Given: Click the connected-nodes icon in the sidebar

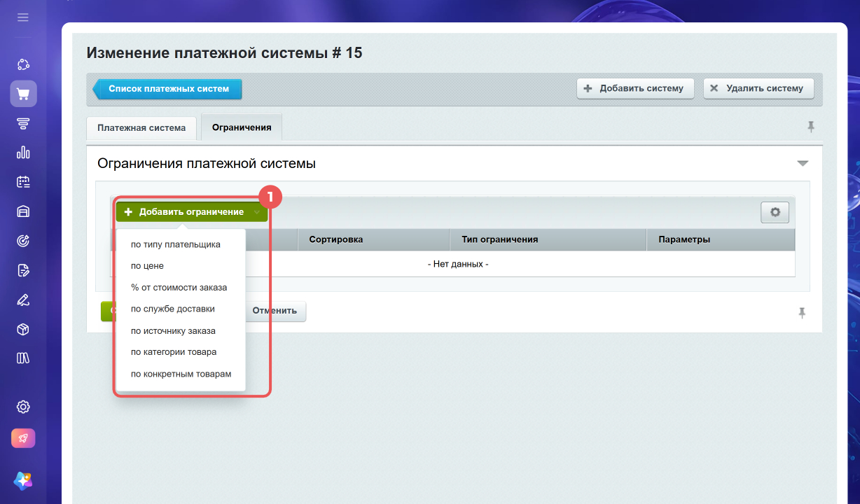Looking at the screenshot, I should 23,64.
